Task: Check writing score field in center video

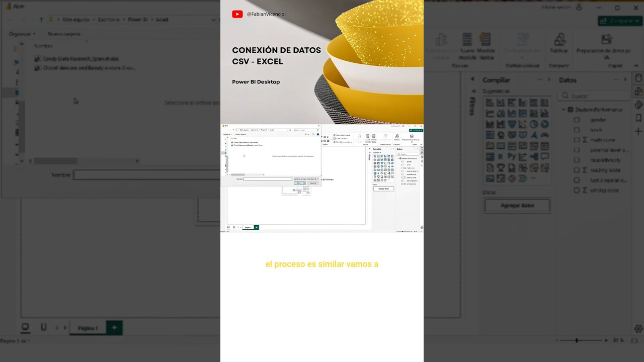Action: (403, 184)
